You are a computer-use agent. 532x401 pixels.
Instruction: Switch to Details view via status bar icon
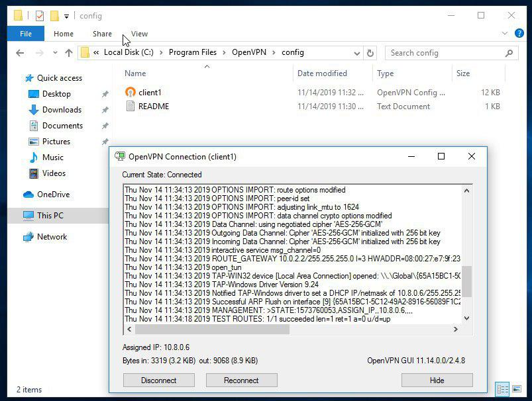503,389
